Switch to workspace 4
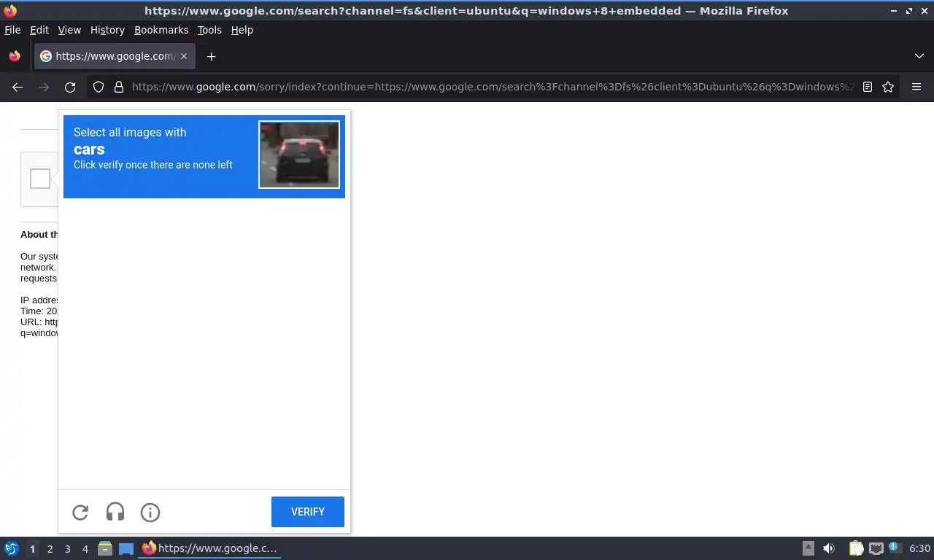Viewport: 934px width, 560px height. [85, 549]
